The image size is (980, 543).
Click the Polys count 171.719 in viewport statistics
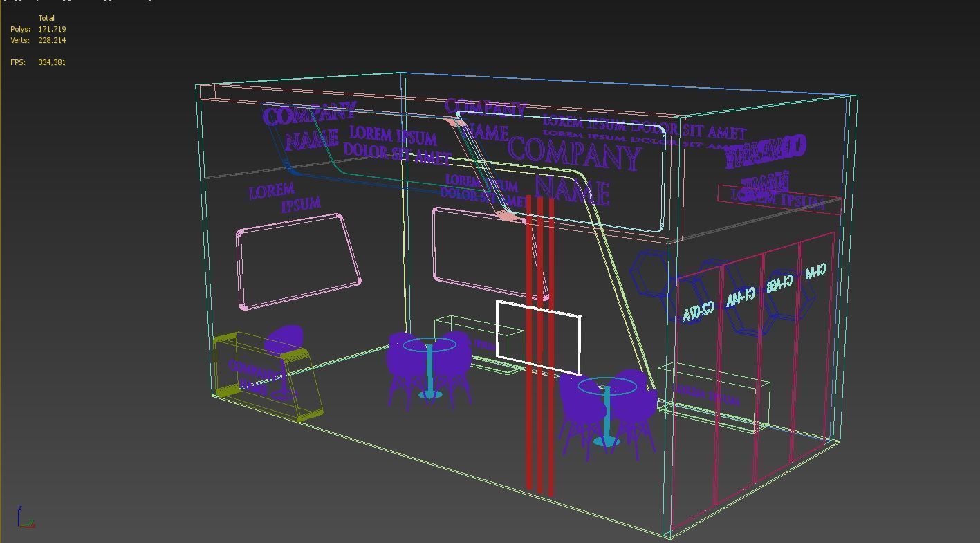click(x=52, y=29)
